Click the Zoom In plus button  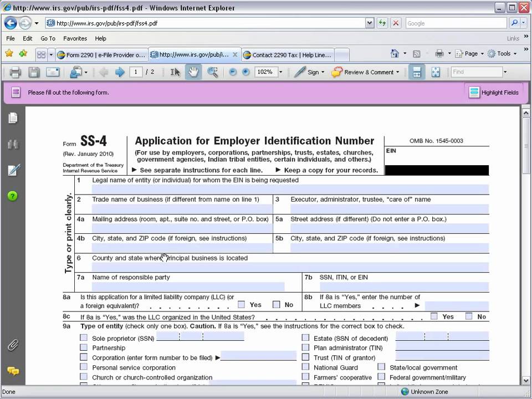tap(246, 72)
